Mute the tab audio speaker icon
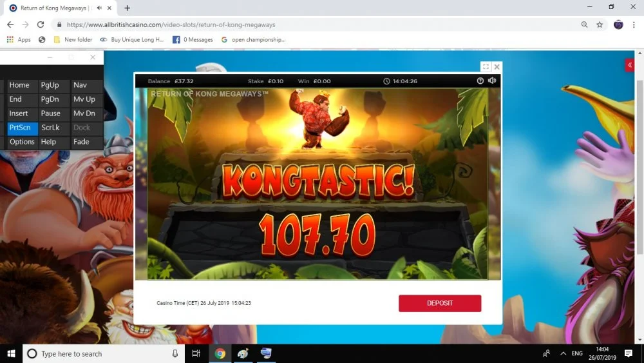Image resolution: width=644 pixels, height=363 pixels. (x=99, y=8)
